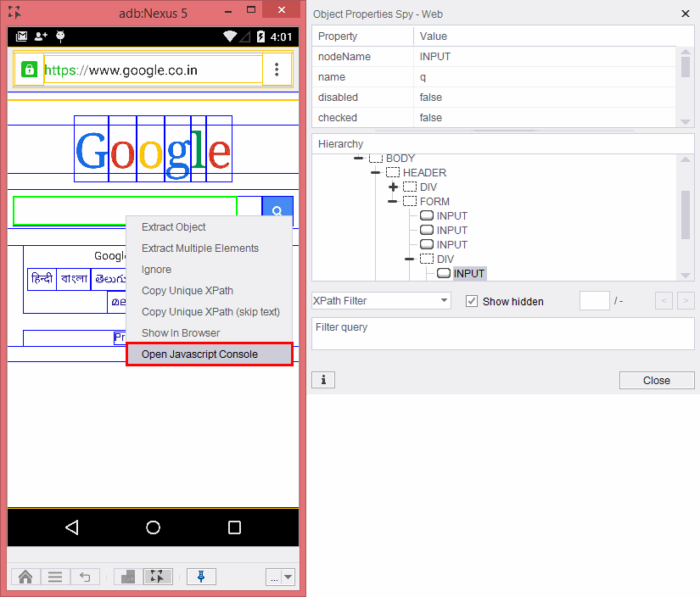Click the blue pin icon
This screenshot has height=597, width=700.
[x=201, y=577]
